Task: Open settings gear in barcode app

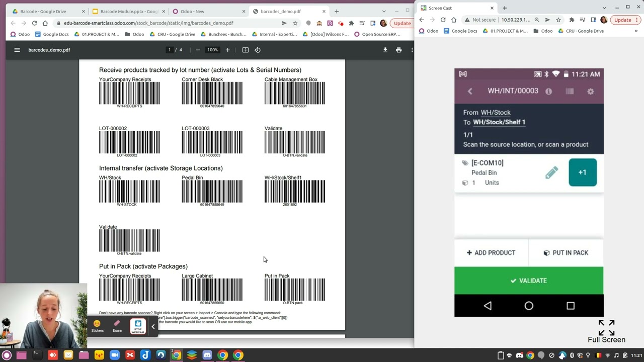Action: pyautogui.click(x=591, y=92)
